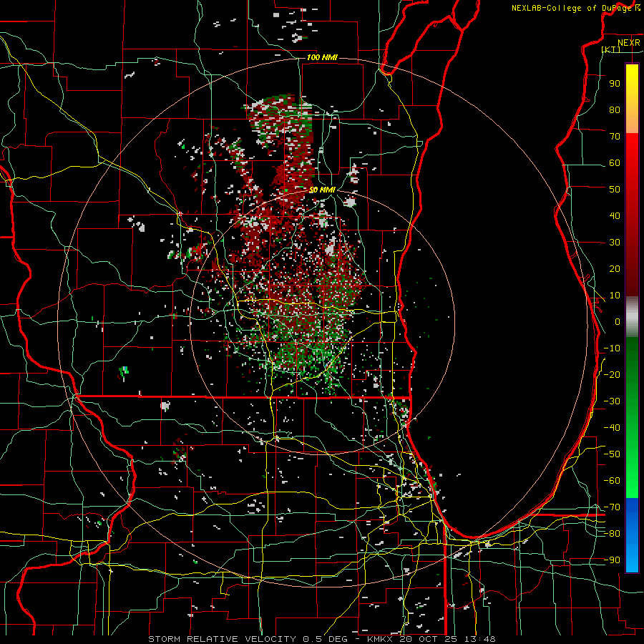Click the positive 70 scale label

coord(615,137)
